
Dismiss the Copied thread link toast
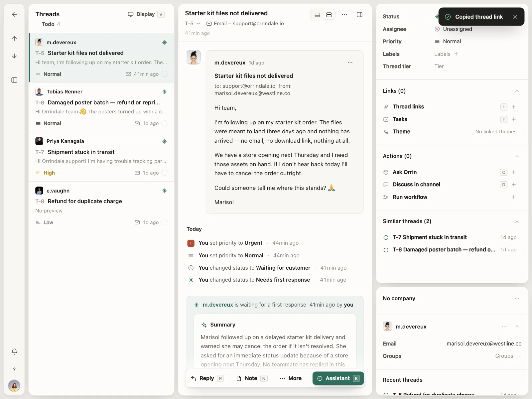515,17
